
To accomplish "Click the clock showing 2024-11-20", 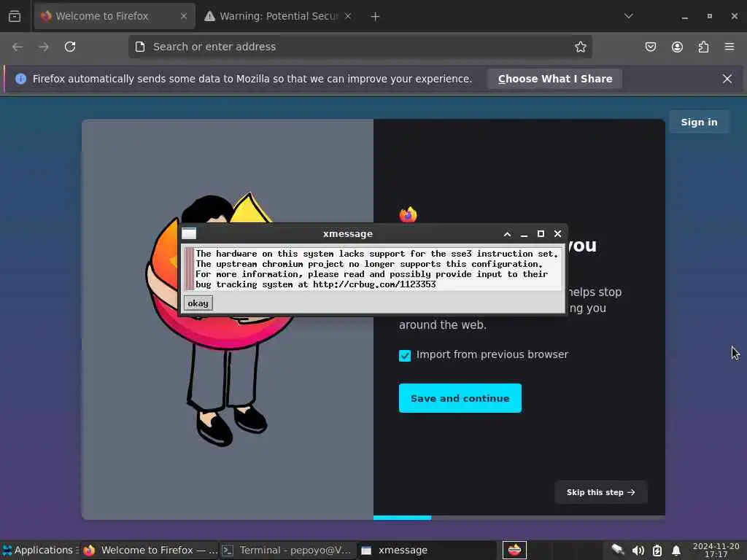I will point(716,550).
